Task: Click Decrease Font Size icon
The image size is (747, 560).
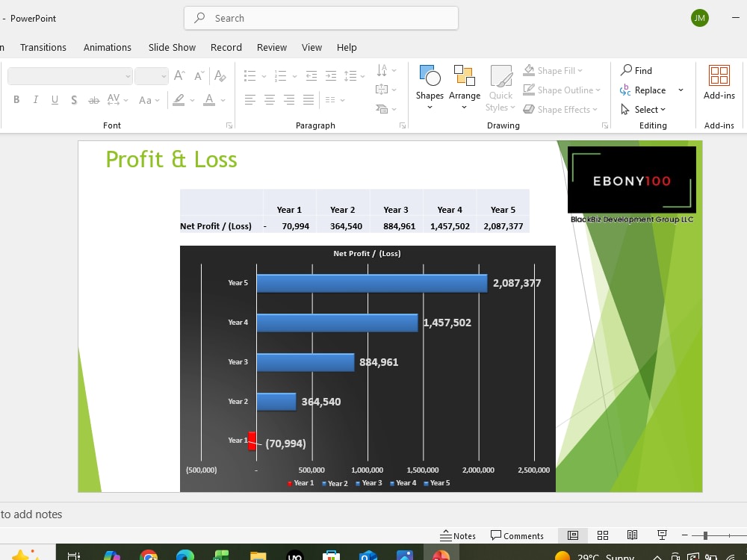Action: 199,75
